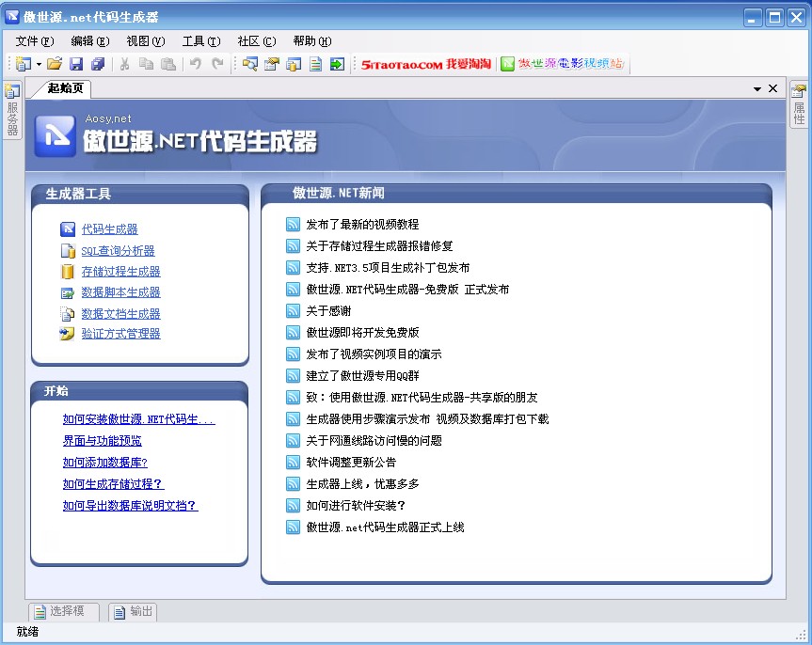Screen dimensions: 812x645
Task: Open the 文件(F) menu
Action: (34, 41)
